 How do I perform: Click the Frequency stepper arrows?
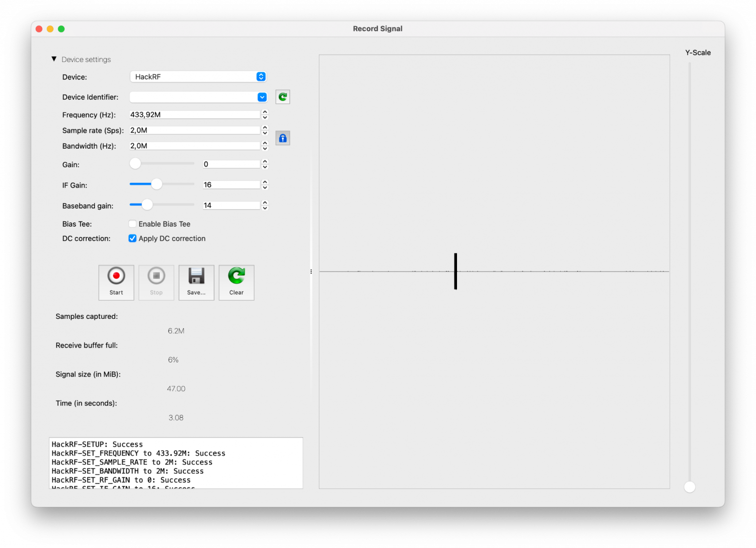click(x=265, y=115)
